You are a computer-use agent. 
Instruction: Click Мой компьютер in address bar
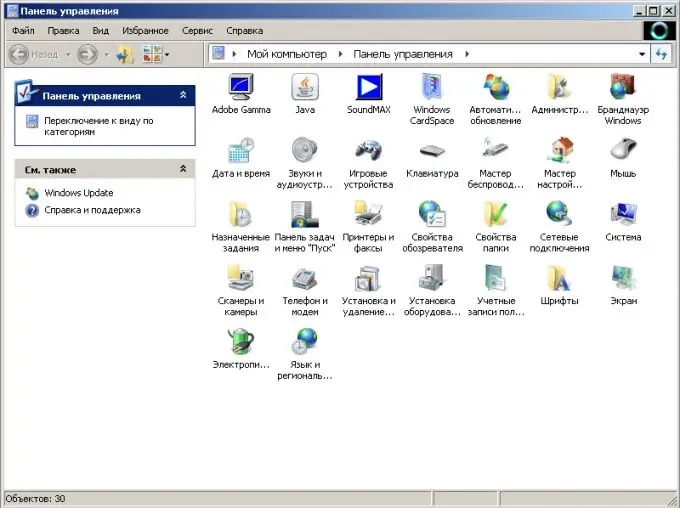[287, 54]
